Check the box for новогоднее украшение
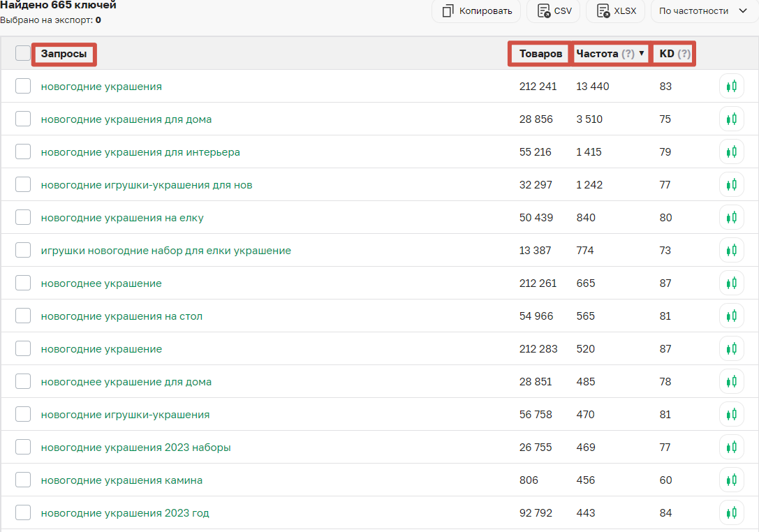Image resolution: width=759 pixels, height=532 pixels. [23, 283]
